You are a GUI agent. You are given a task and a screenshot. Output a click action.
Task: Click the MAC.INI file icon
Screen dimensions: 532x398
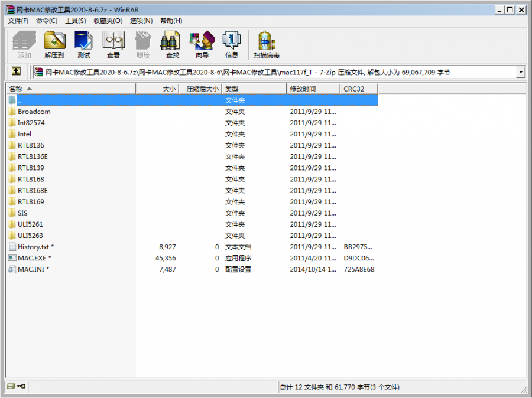pyautogui.click(x=12, y=269)
